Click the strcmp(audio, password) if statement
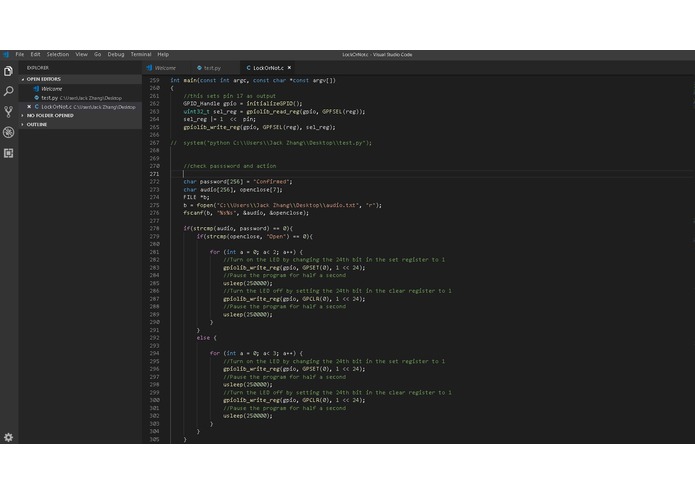This screenshot has height=494, width=695. coord(238,229)
